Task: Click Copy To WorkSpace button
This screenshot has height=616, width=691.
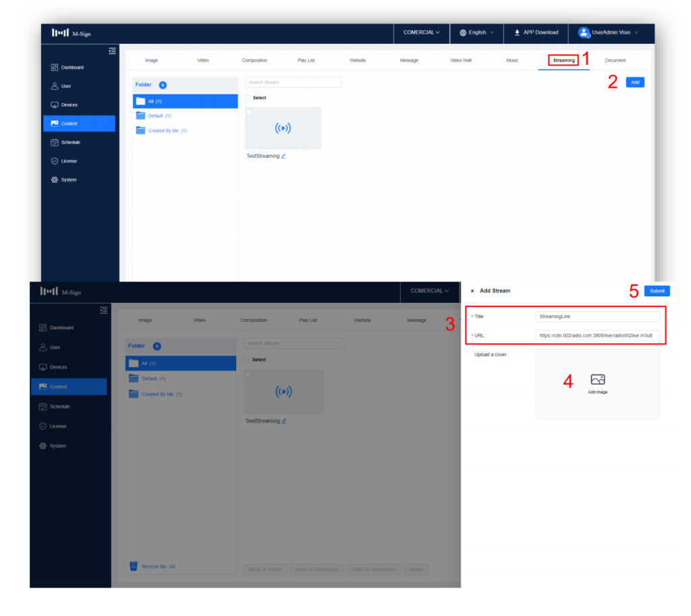Action: click(374, 569)
